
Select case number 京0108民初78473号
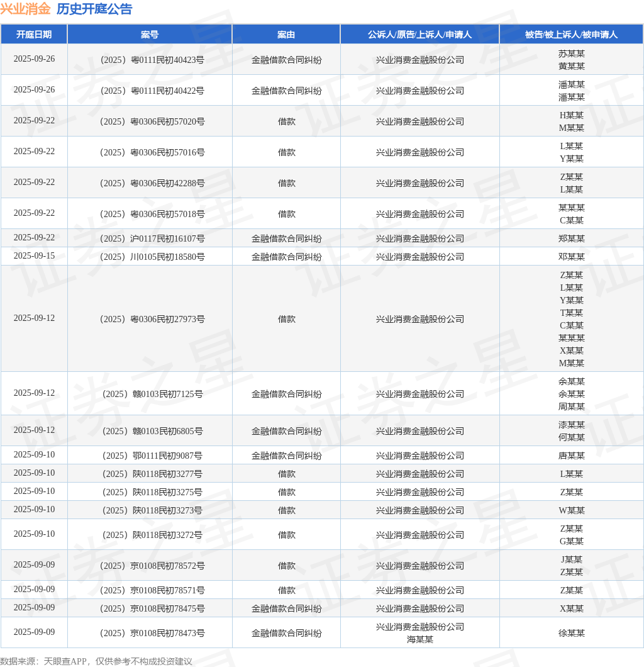152,633
